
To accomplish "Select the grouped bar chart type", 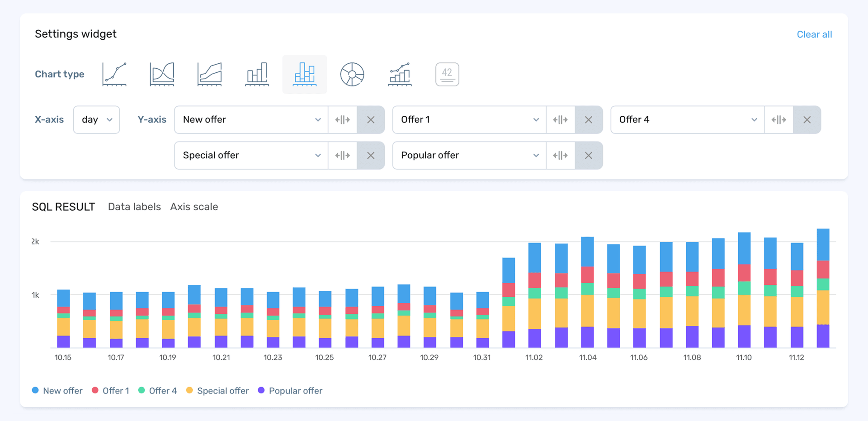I will (257, 74).
